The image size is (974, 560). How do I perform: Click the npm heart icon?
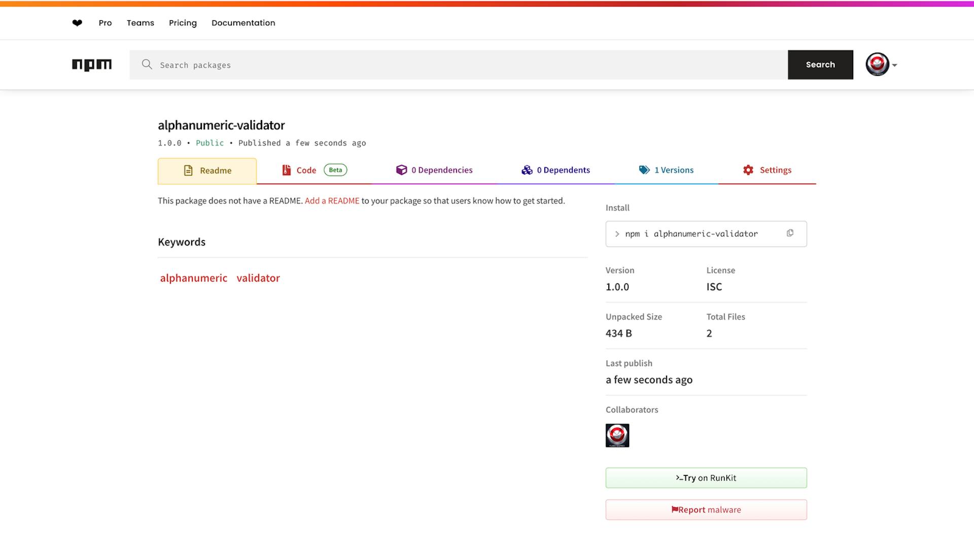77,23
